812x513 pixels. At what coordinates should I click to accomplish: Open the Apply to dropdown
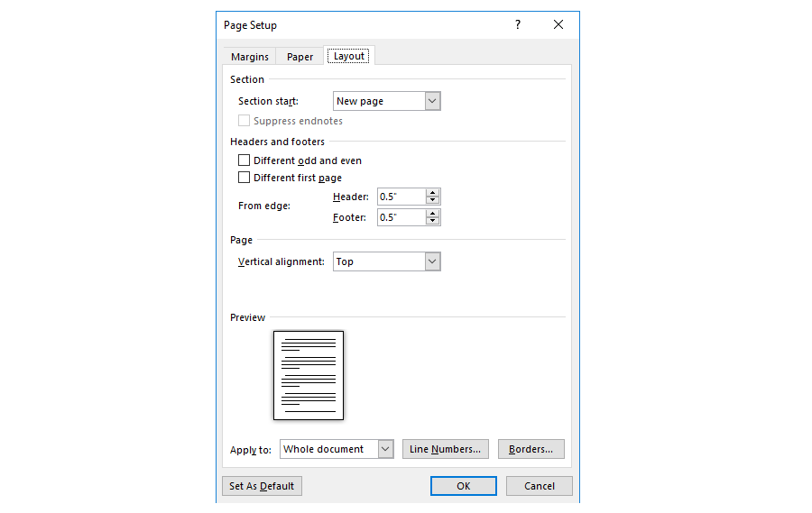[x=385, y=449]
